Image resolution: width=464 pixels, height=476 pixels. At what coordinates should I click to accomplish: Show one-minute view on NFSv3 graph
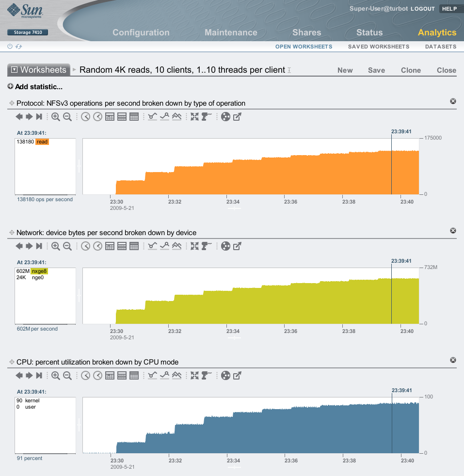coord(85,117)
